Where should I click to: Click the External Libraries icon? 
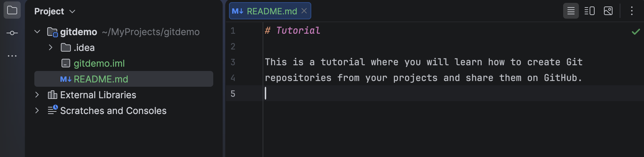pos(53,95)
